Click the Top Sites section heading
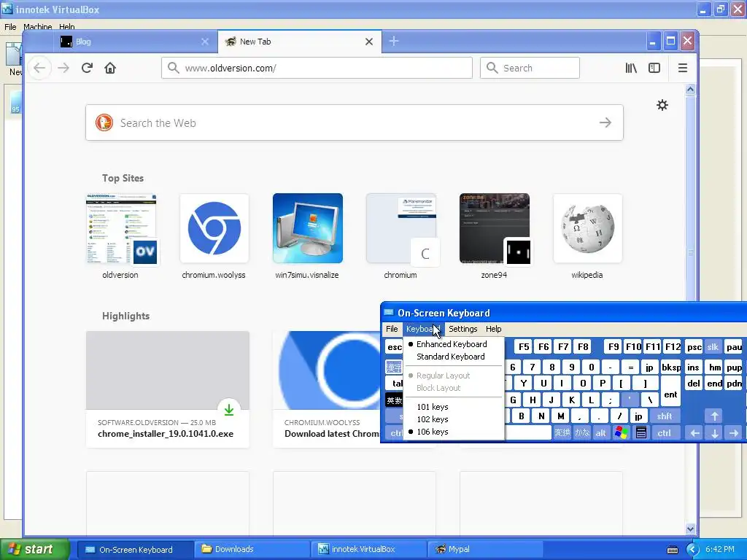Viewport: 747px width, 560px height. point(123,178)
